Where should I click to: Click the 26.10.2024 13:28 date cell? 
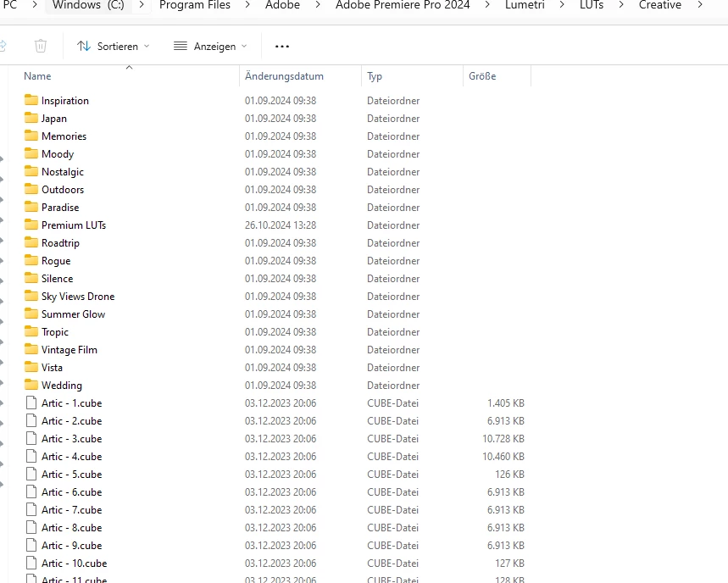[281, 225]
